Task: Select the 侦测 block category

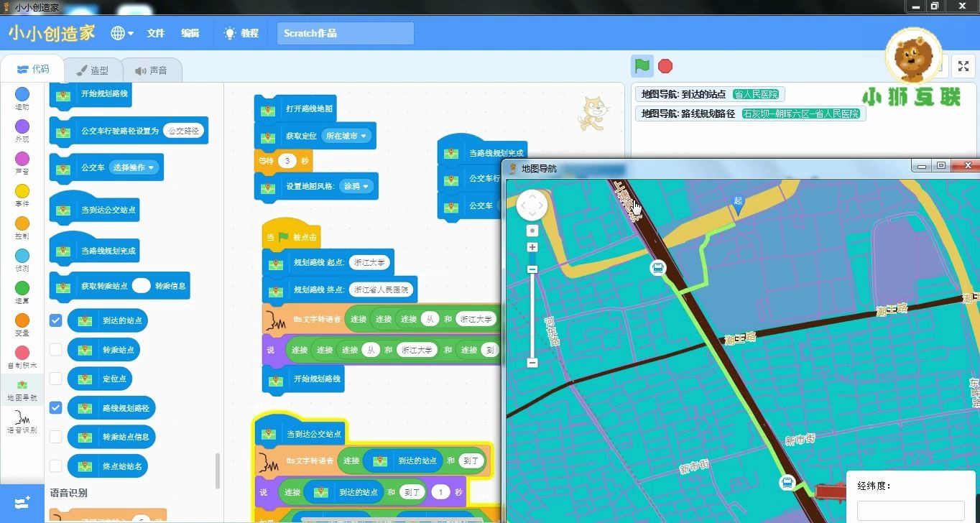Action: (22, 260)
